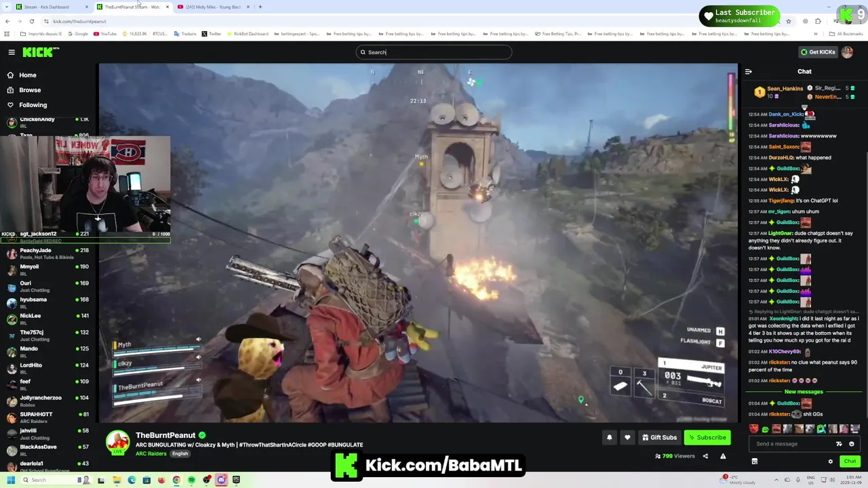This screenshot has width=868, height=488.
Task: Click green Chat send button
Action: (849, 461)
